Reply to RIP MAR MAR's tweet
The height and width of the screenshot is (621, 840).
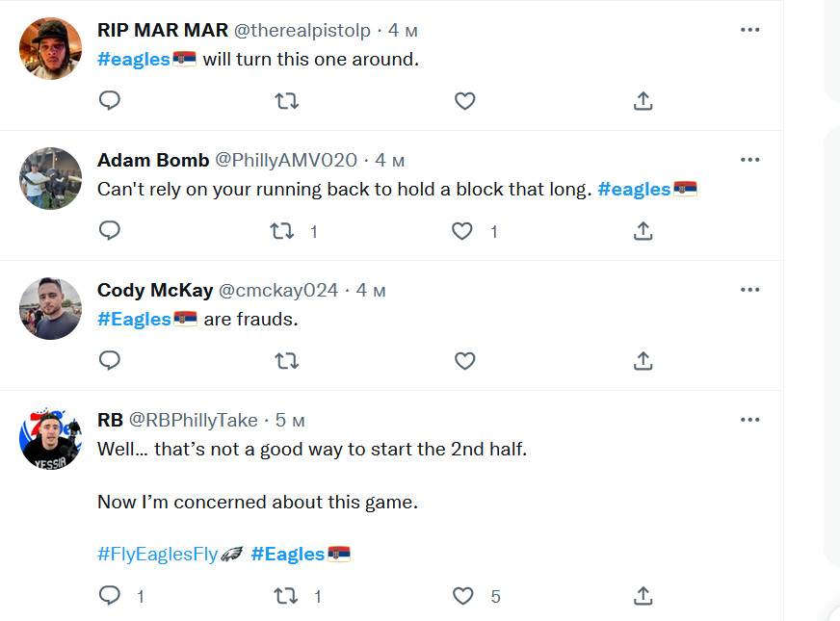(110, 100)
